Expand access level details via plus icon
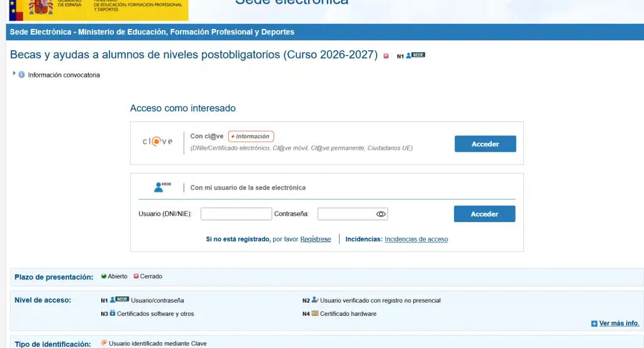This screenshot has height=348, width=644. (594, 323)
